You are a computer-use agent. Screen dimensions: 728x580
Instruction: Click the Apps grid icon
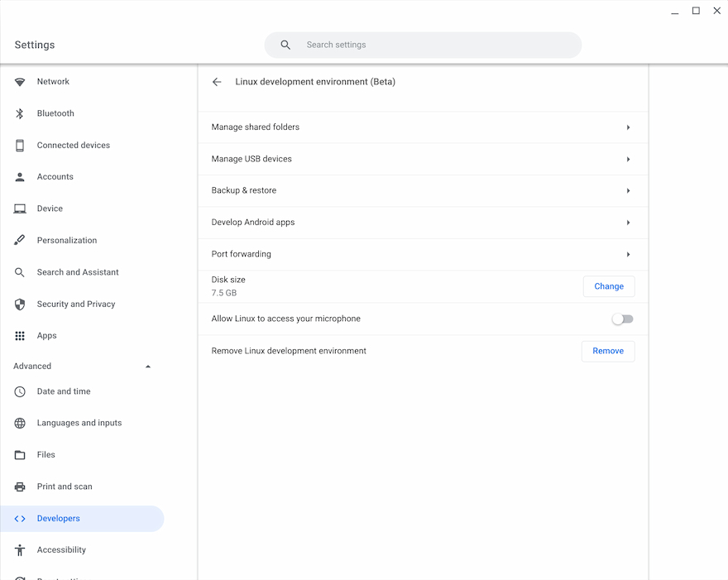[x=20, y=336]
